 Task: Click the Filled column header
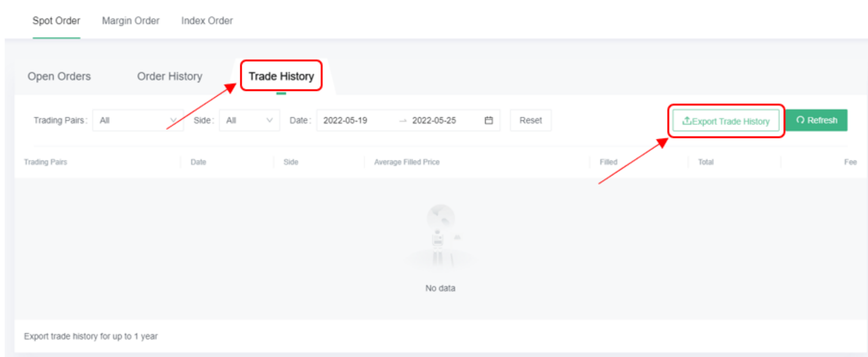608,162
